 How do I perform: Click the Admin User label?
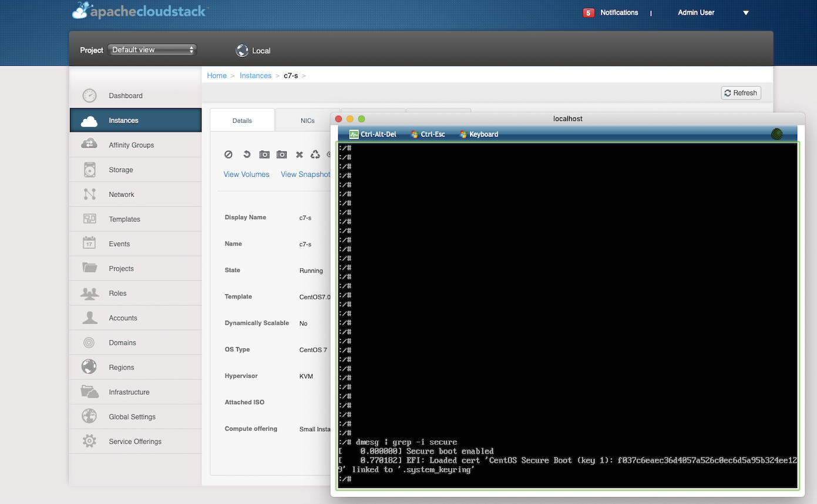pyautogui.click(x=696, y=13)
